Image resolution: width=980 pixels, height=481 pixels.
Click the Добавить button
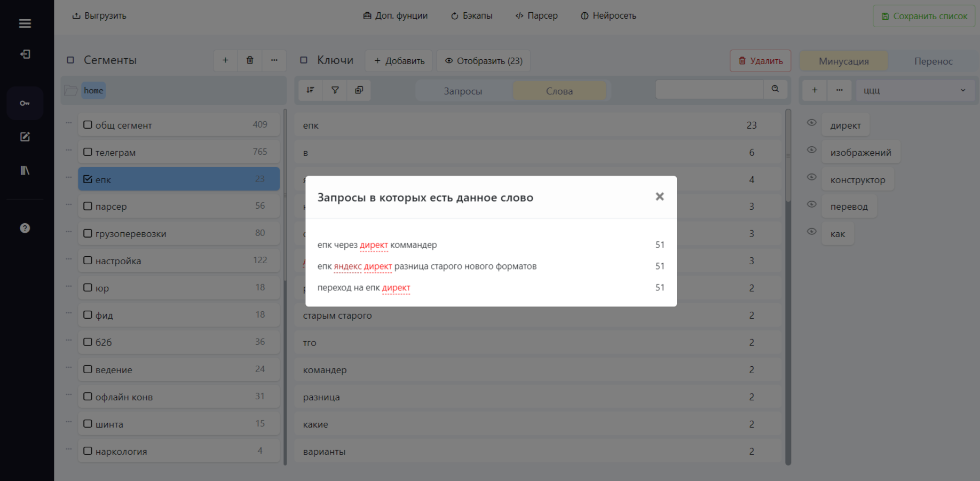tap(399, 61)
